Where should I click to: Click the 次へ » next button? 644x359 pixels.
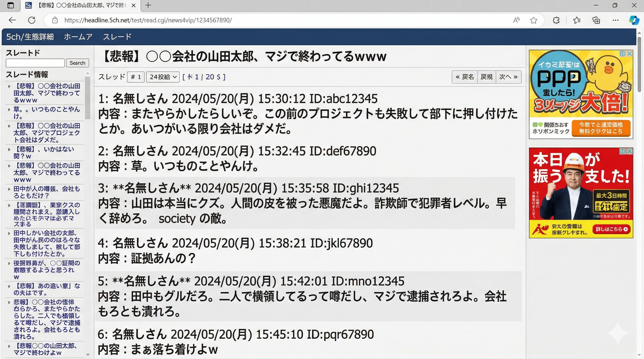[x=509, y=77]
